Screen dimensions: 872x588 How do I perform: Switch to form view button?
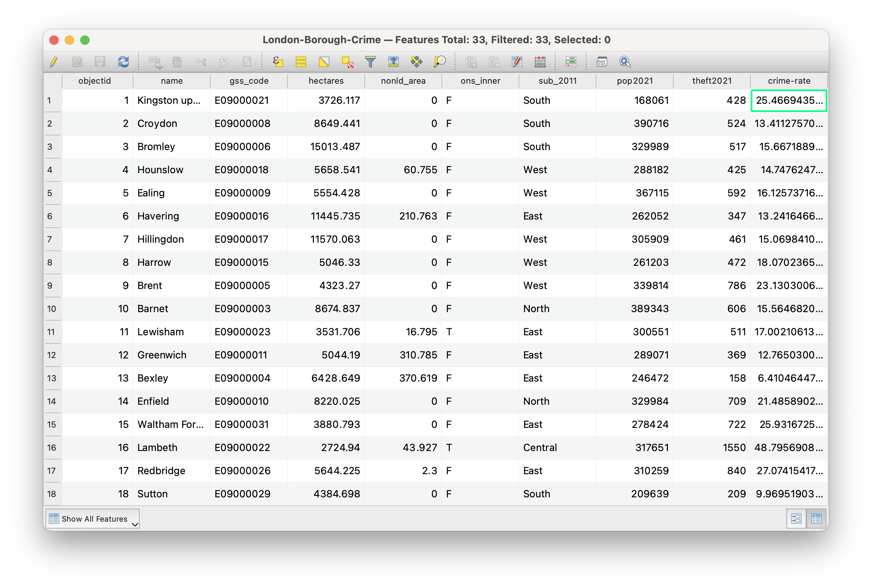tap(796, 519)
